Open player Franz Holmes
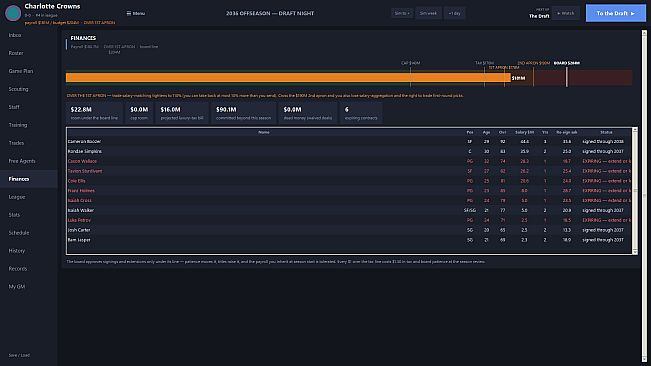Screen dimensions: 651x366 pos(81,191)
